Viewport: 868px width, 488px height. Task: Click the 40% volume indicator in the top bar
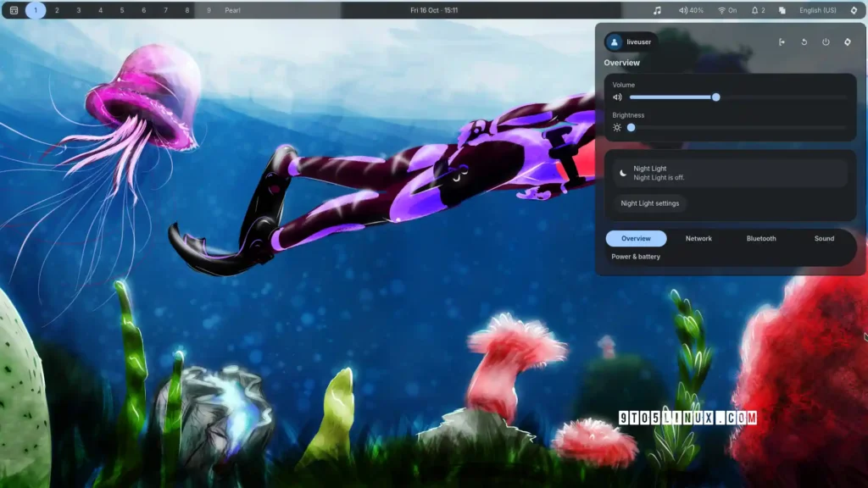coord(692,10)
